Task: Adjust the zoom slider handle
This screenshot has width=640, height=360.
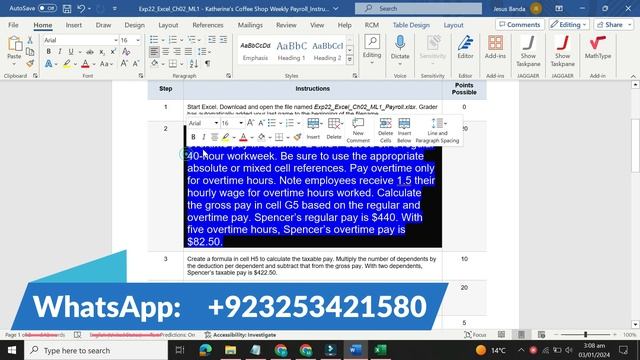Action: pyautogui.click(x=585, y=335)
